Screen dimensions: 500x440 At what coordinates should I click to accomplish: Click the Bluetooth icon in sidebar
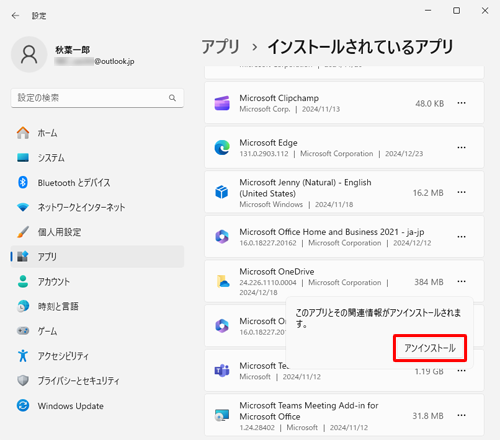pyautogui.click(x=23, y=182)
